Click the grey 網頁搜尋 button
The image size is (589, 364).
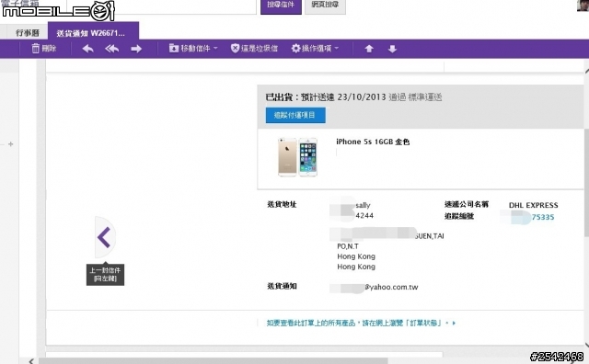(325, 6)
